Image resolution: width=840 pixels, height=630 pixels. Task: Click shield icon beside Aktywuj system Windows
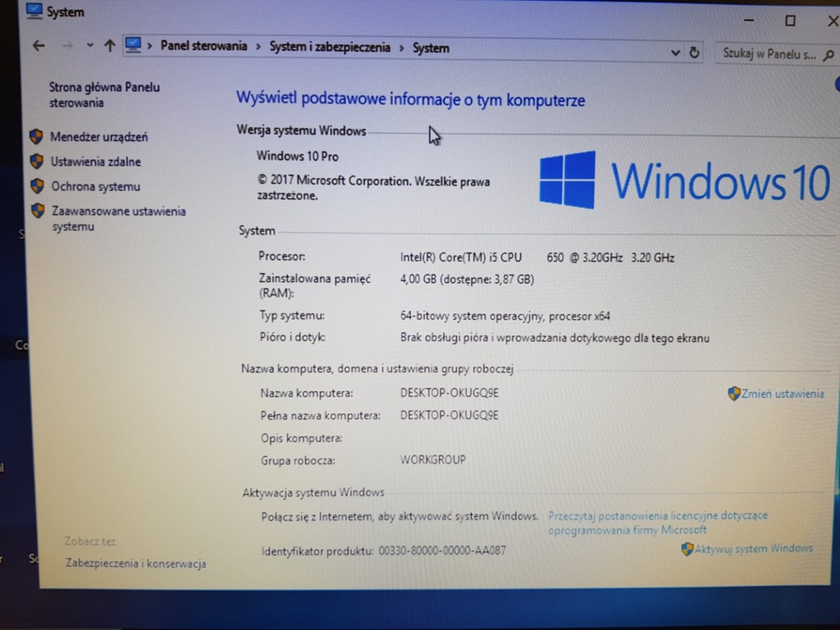click(x=687, y=549)
